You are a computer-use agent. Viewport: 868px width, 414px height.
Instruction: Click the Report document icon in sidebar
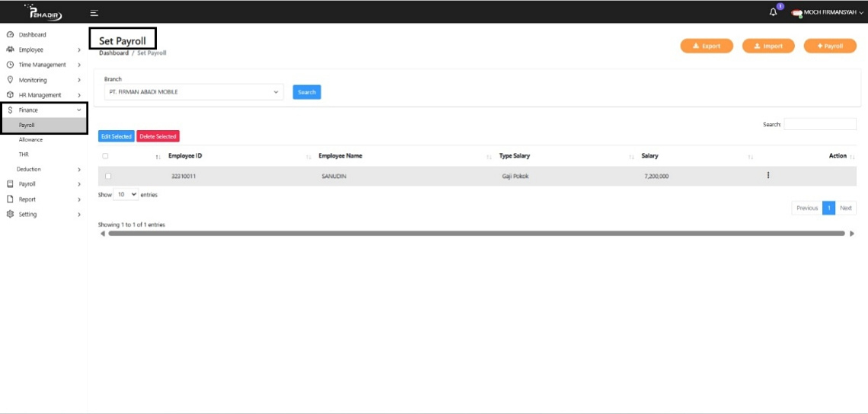pos(10,199)
